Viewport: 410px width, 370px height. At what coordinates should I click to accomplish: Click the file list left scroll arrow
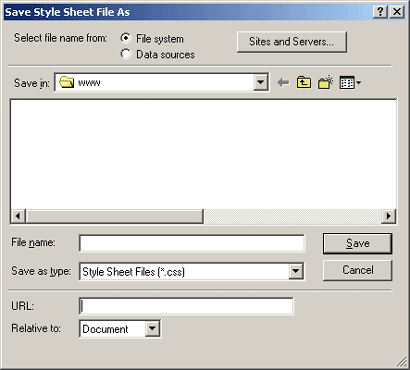click(x=18, y=216)
